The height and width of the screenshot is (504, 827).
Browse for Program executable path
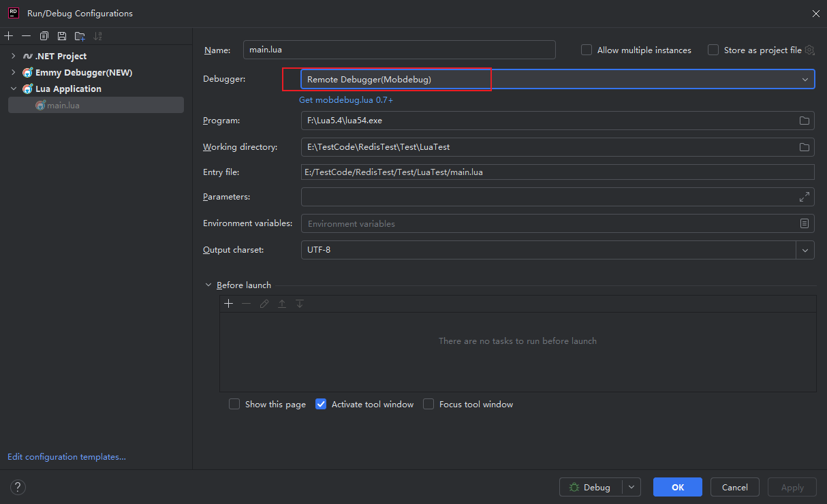(805, 121)
